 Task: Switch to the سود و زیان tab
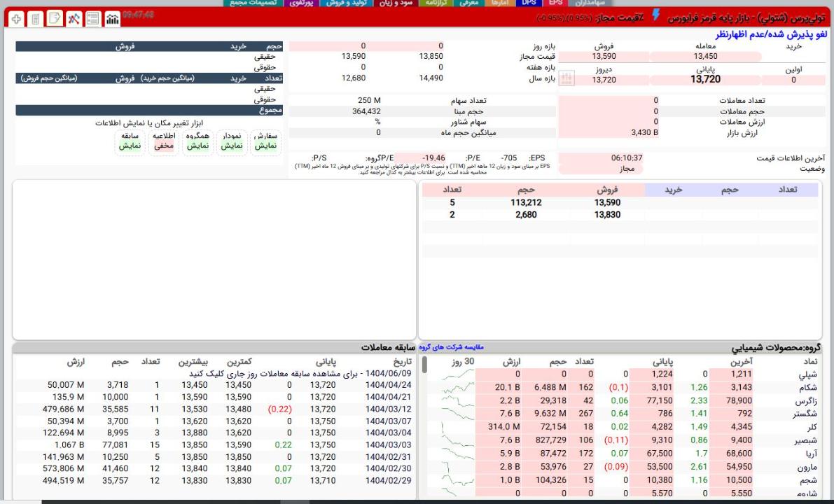398,3
